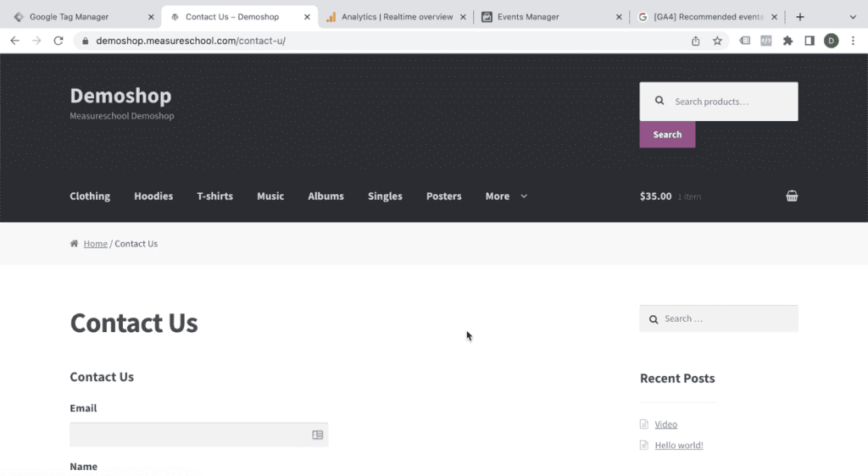Open the Albums category
The height and width of the screenshot is (476, 868).
(x=326, y=196)
